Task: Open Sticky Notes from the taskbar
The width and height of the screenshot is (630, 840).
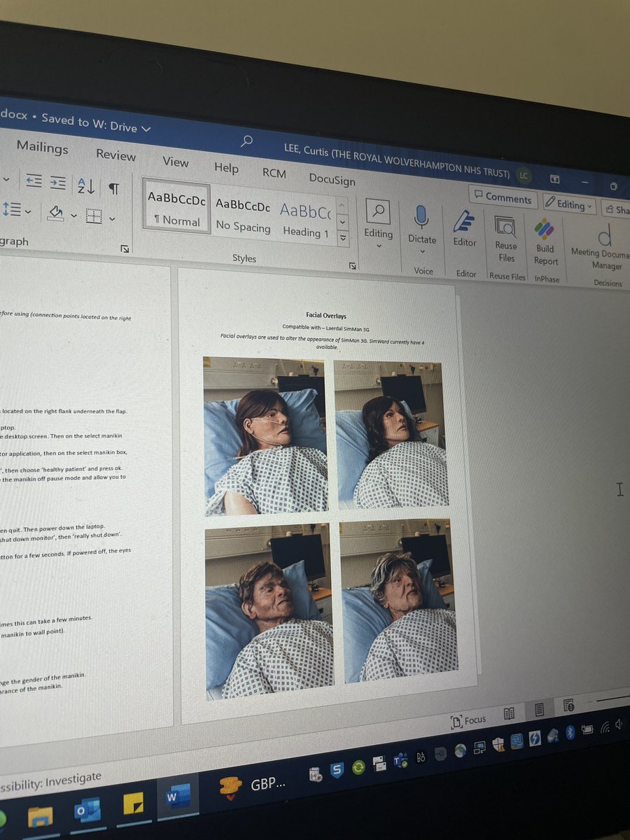Action: click(133, 804)
